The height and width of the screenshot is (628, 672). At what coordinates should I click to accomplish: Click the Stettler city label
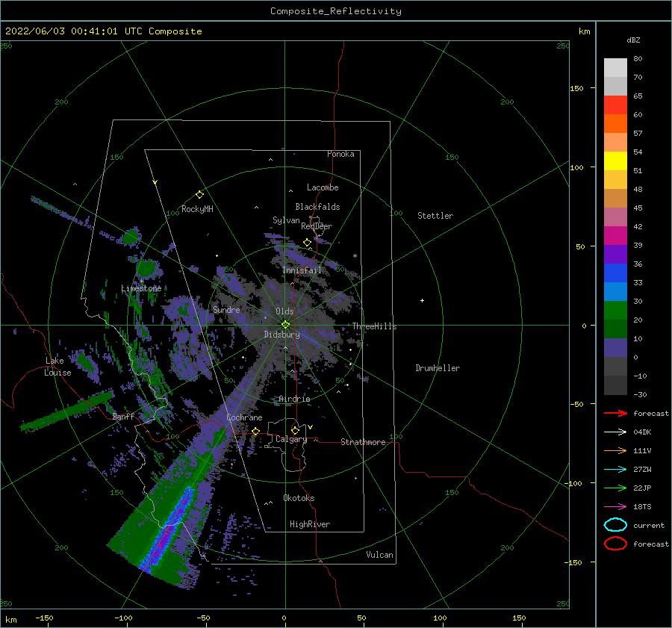[x=435, y=216]
